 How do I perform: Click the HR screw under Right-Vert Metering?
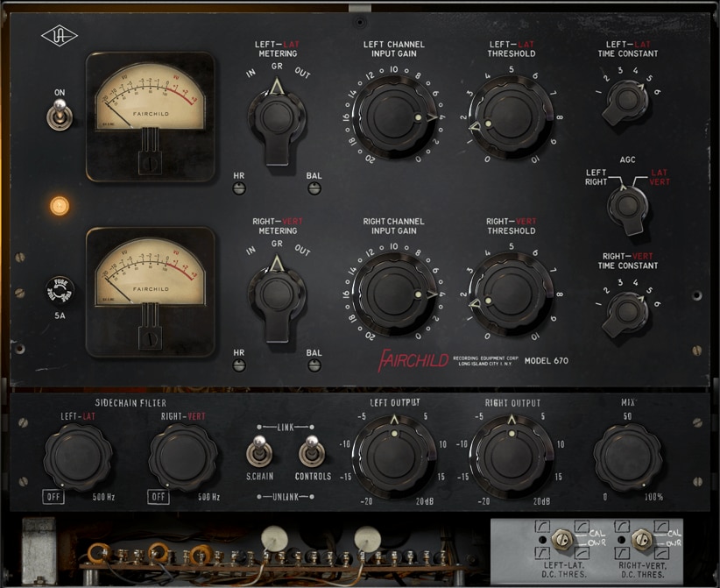[239, 365]
